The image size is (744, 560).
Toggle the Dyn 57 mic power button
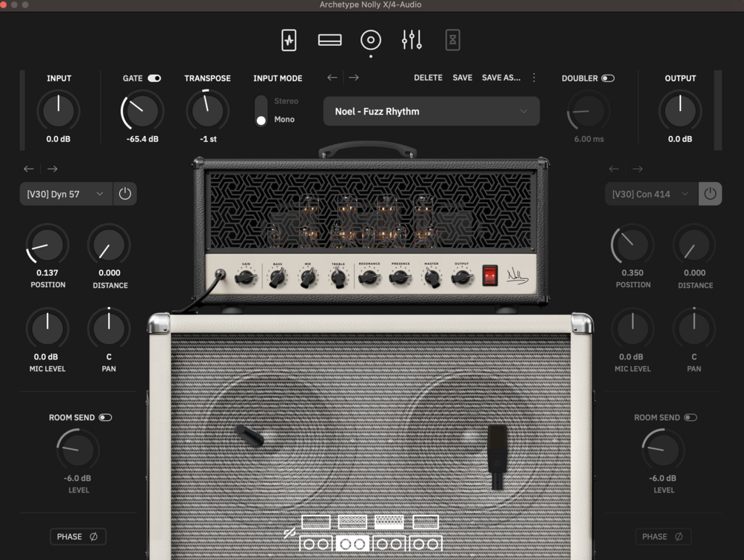pyautogui.click(x=125, y=194)
